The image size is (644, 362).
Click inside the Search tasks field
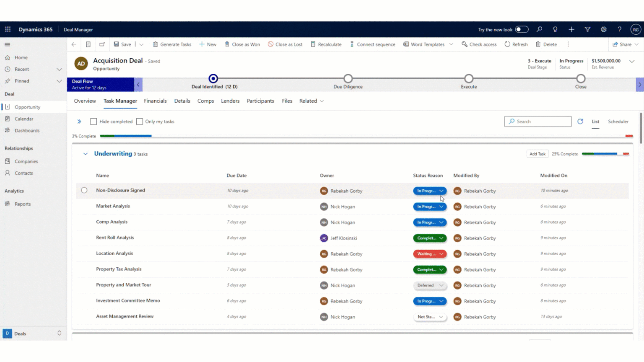pos(538,121)
